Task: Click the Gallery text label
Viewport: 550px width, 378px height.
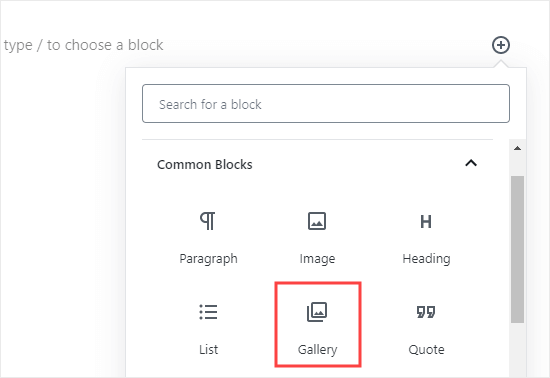Action: [317, 350]
